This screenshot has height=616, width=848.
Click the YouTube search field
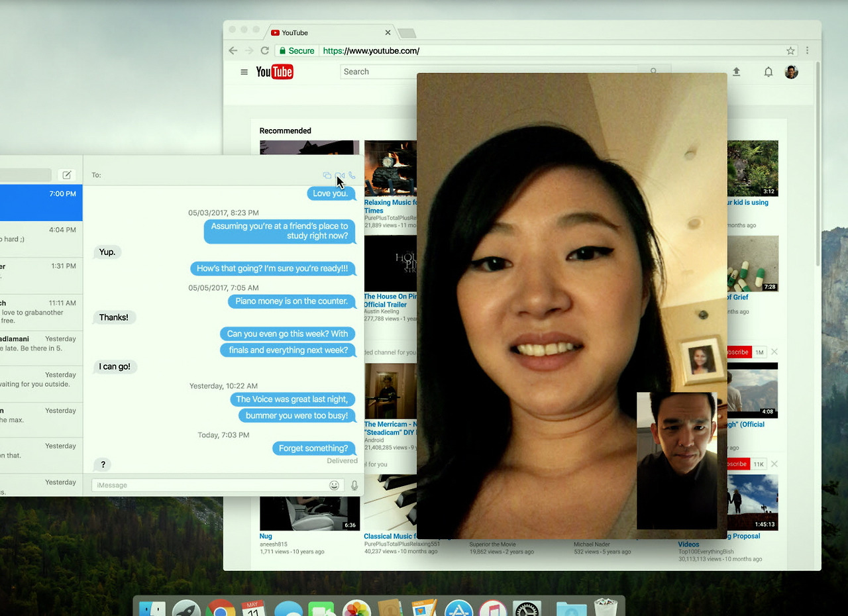[489, 72]
